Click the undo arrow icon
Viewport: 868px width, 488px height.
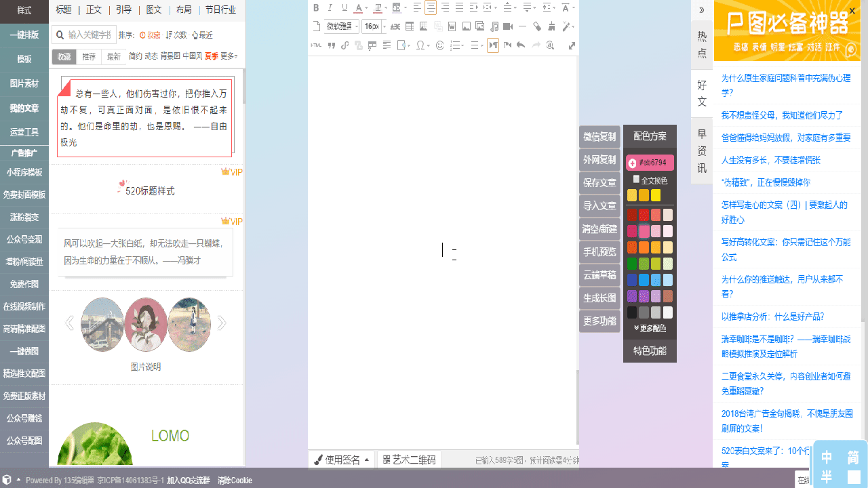tap(521, 45)
